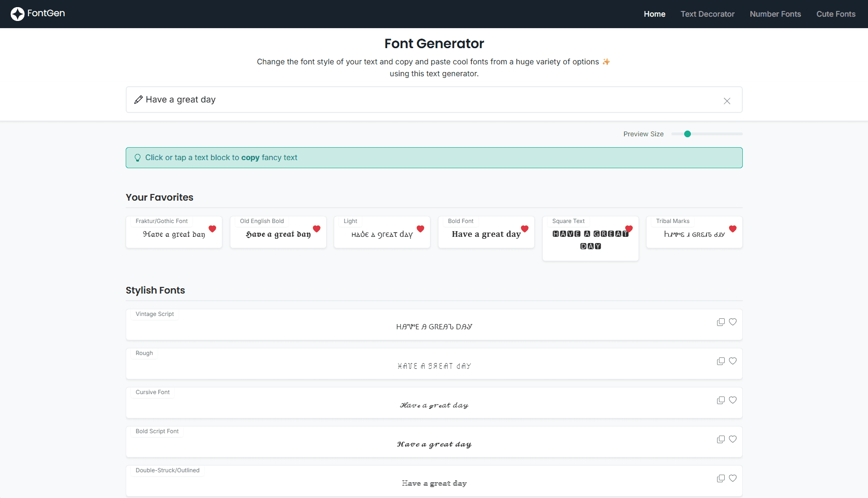Click the 'Have a great day' text input
Image resolution: width=868 pixels, height=498 pixels.
coord(429,100)
